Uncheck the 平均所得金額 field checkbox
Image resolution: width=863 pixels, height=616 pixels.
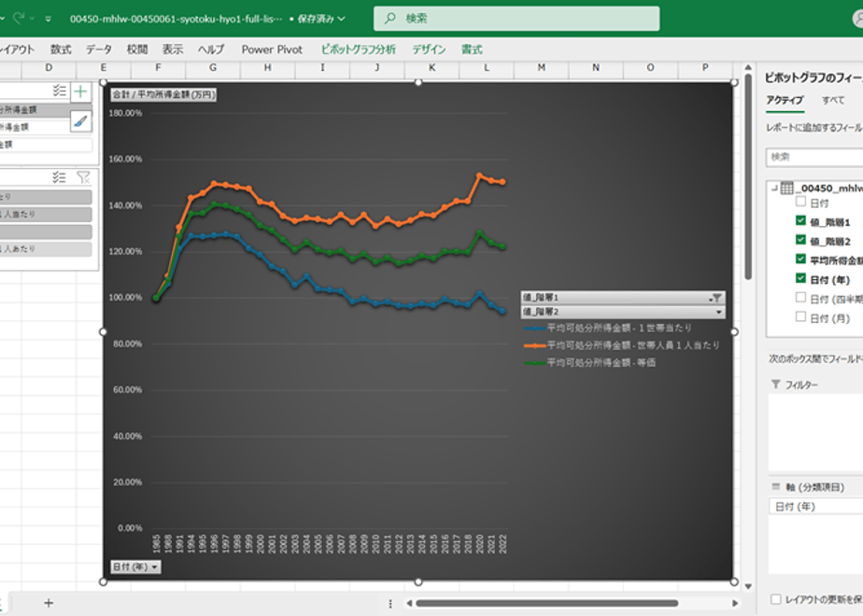tap(800, 259)
